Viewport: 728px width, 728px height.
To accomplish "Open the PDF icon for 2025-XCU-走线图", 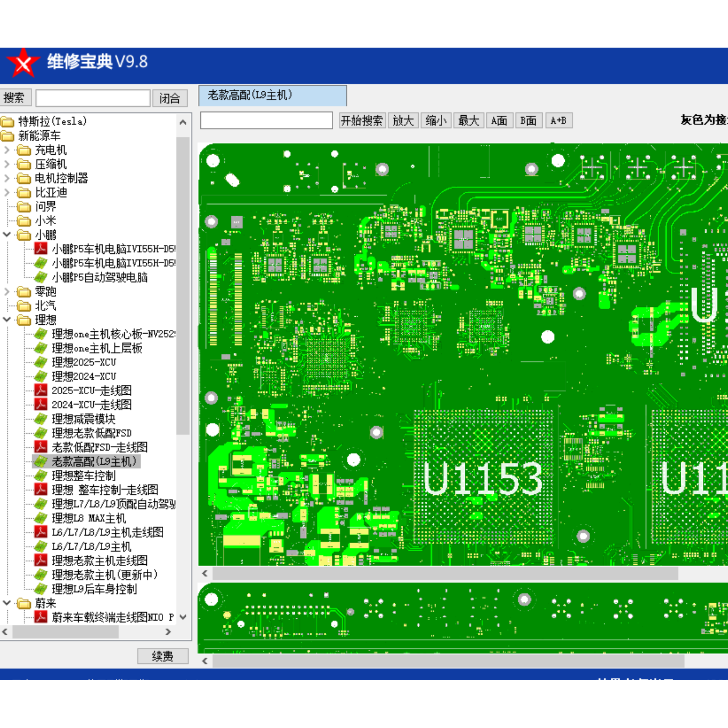I will tap(41, 390).
